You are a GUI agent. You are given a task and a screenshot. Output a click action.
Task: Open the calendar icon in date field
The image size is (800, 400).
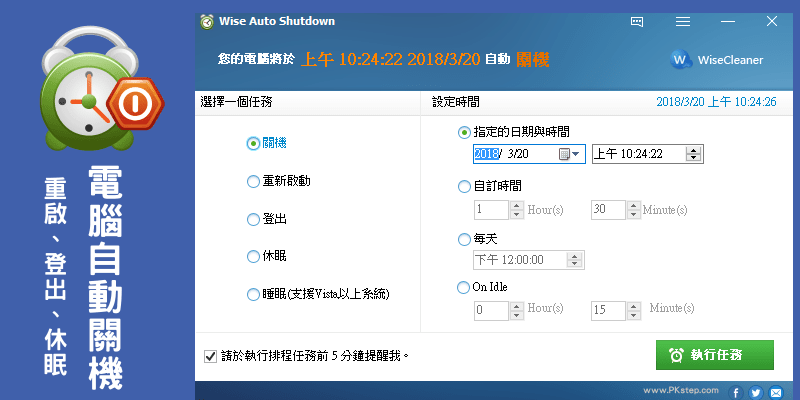click(x=564, y=154)
